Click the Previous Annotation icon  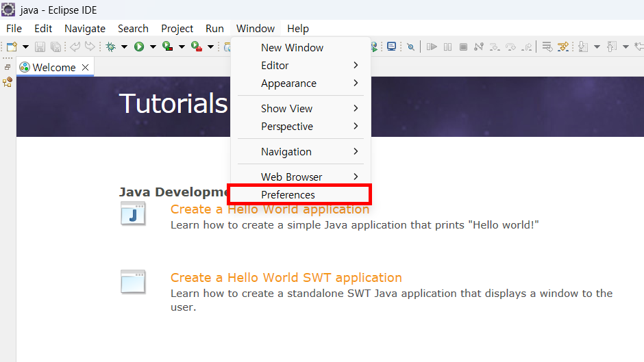pos(612,47)
